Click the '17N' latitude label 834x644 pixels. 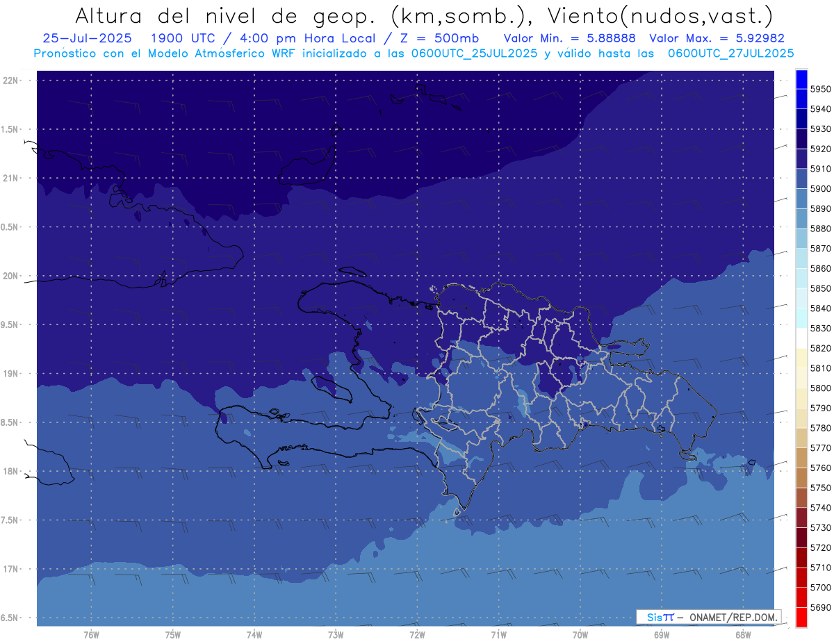pos(11,569)
